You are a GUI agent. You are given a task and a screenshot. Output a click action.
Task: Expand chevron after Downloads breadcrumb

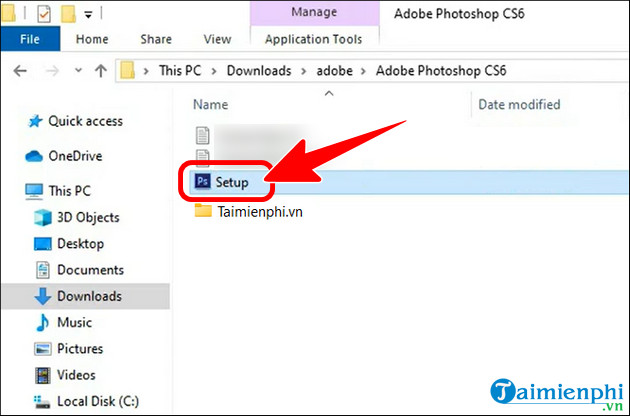tap(304, 71)
